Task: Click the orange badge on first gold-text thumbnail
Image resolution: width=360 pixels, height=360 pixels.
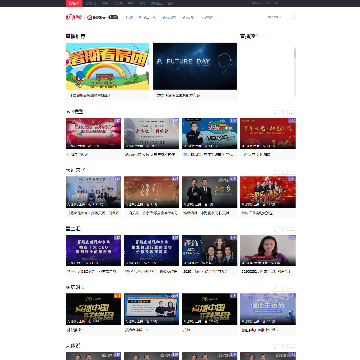Action: point(117,296)
